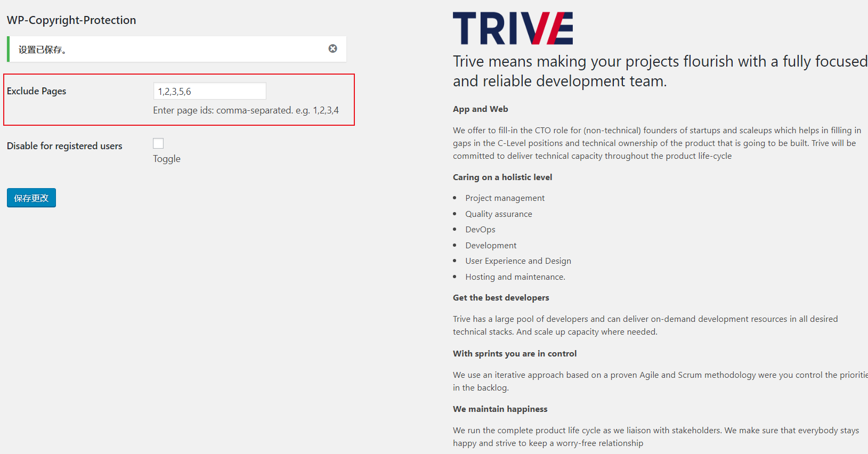
Task: Click the Toggle label under checkbox
Action: point(167,159)
